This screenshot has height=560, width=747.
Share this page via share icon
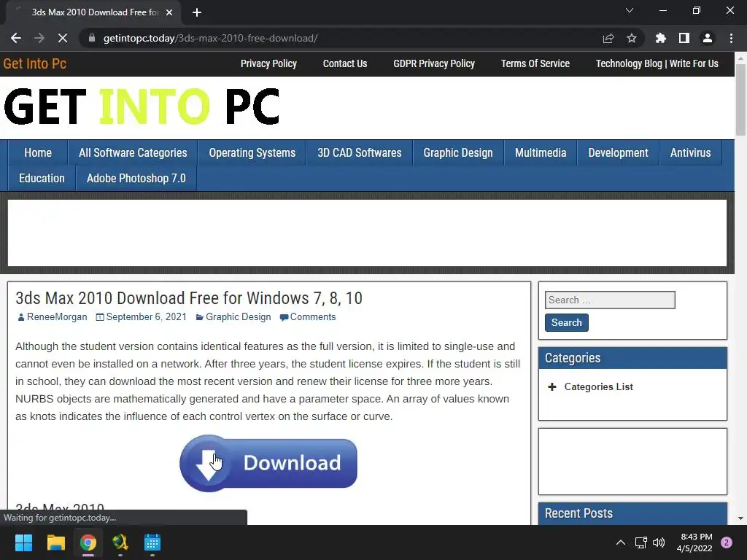[608, 38]
